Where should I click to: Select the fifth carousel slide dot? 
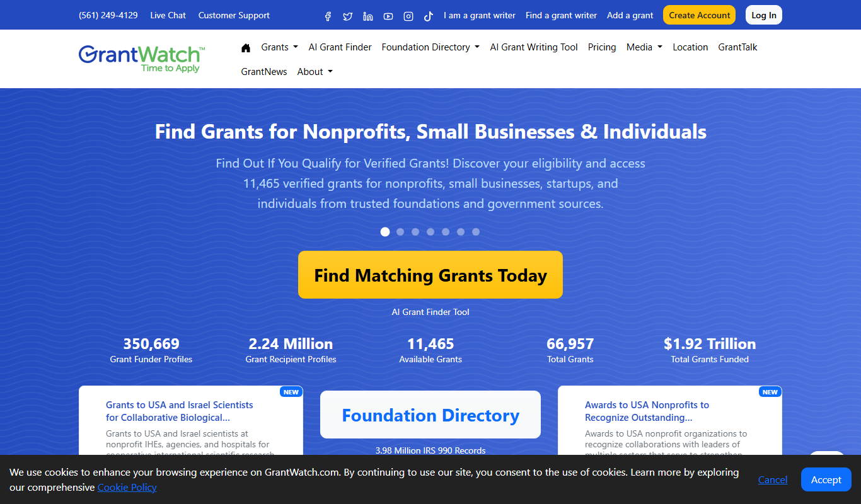point(446,232)
